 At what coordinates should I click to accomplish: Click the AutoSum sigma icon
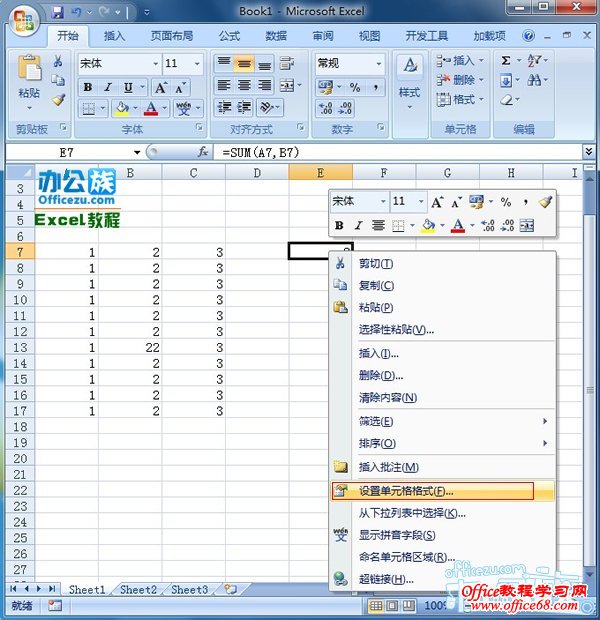[x=506, y=60]
